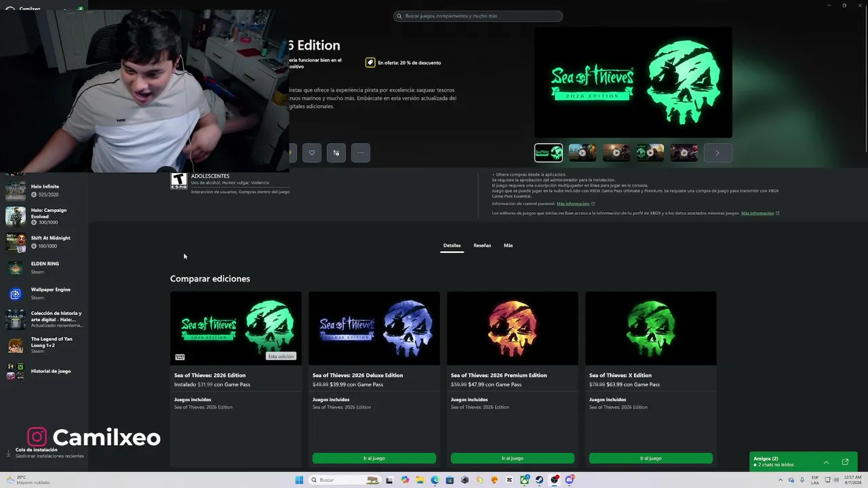Viewport: 868px width, 488px height.
Task: Open the taskbar clock and date
Action: coord(853,480)
